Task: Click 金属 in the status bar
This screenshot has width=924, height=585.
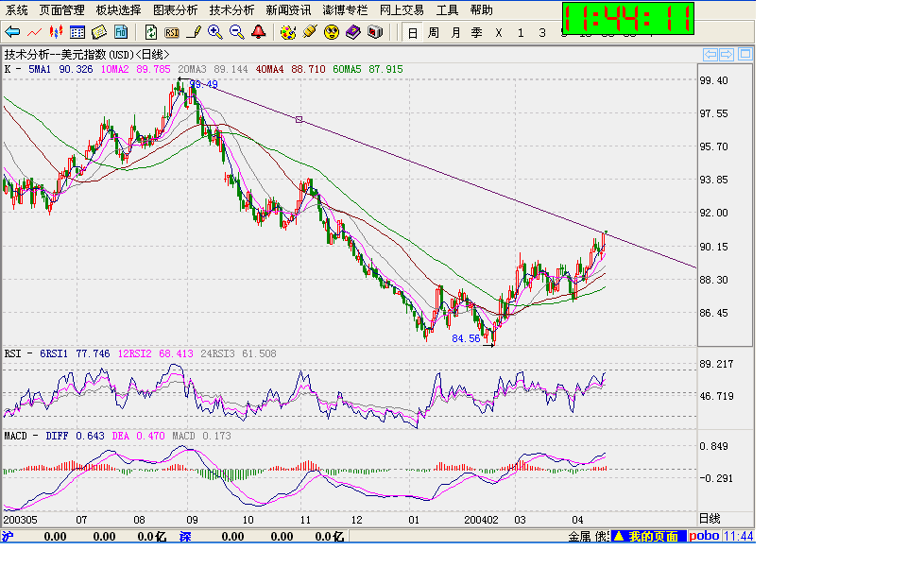Action: [579, 537]
